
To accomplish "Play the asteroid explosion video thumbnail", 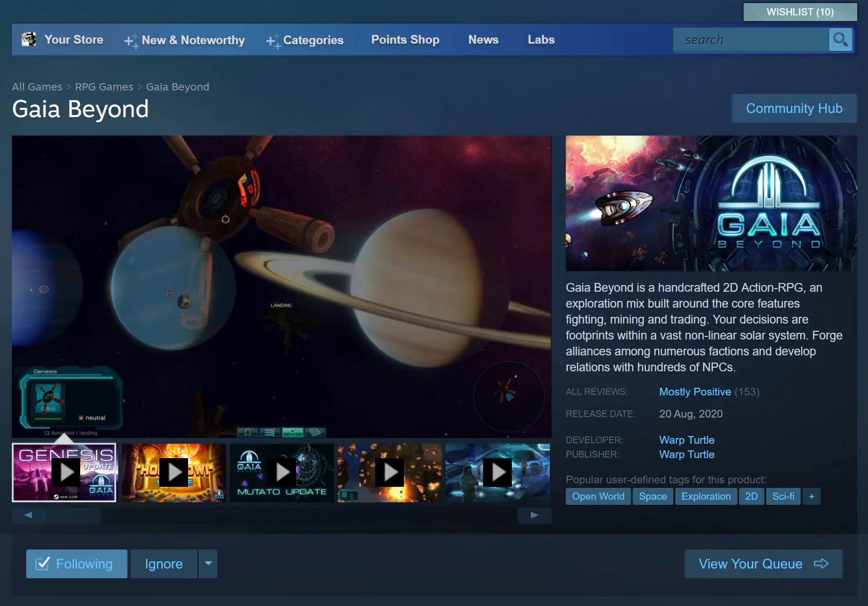I will click(390, 472).
